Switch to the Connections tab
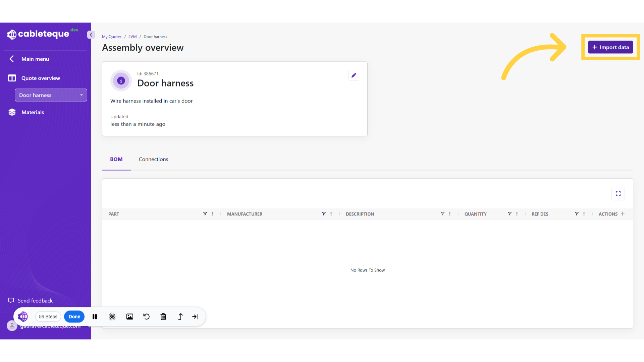644x362 pixels. point(153,159)
